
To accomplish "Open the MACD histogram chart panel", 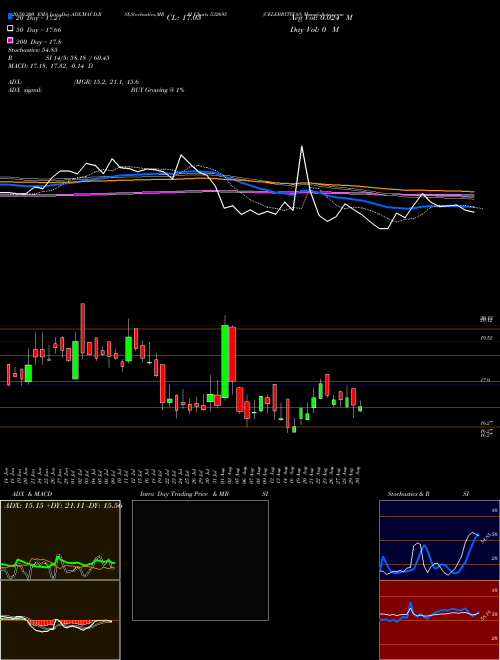I will (x=60, y=620).
